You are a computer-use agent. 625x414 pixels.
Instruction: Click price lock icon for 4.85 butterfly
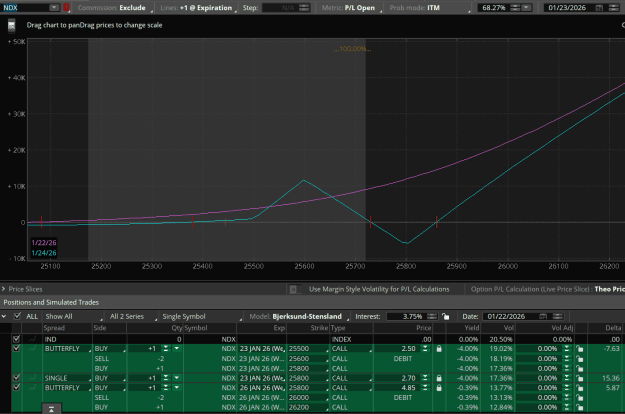point(439,388)
